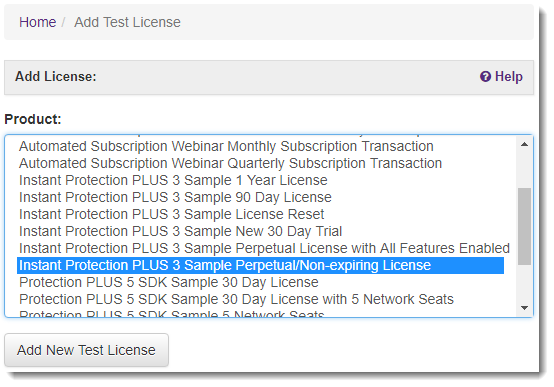The height and width of the screenshot is (387, 554).
Task: Click the Add Test License breadcrumb text
Action: 127,22
